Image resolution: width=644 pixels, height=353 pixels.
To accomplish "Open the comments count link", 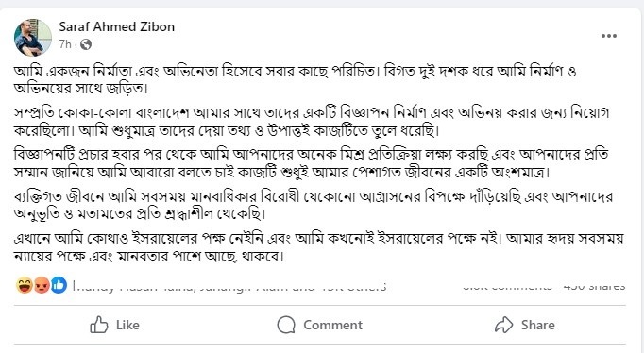I will (508, 287).
